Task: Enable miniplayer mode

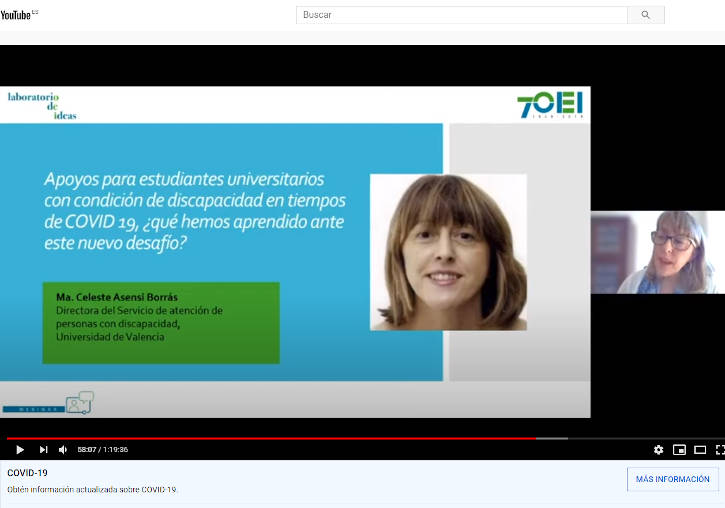Action: tap(679, 450)
